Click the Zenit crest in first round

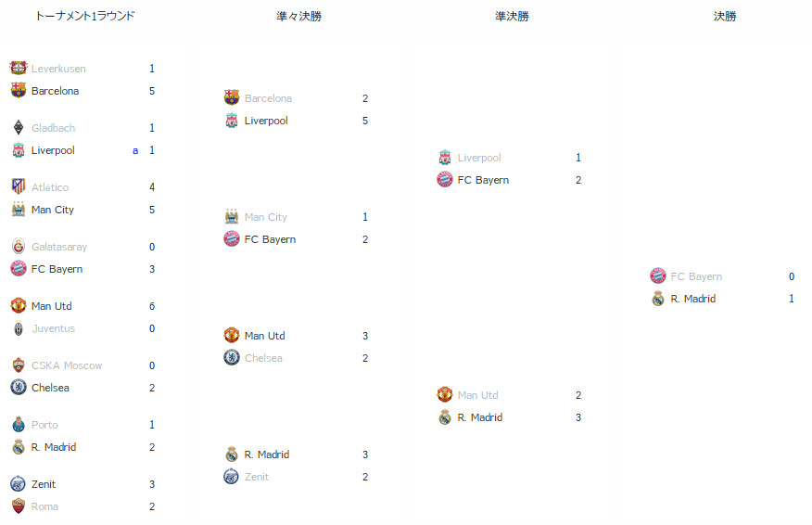coord(19,483)
